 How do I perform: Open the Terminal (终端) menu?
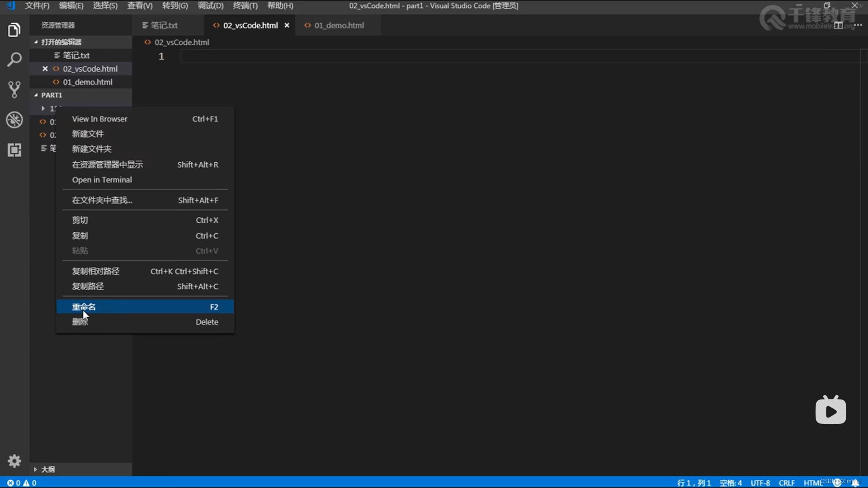245,6
